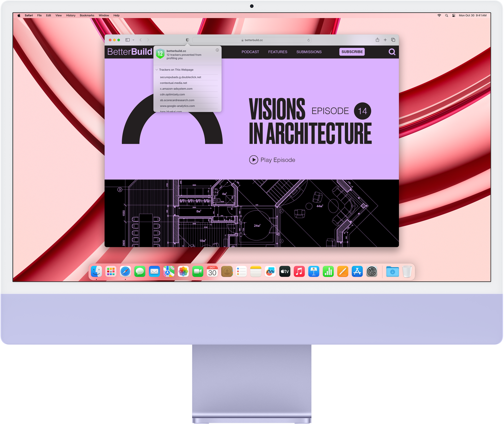This screenshot has width=504, height=424.
Task: Open FaceTime from the Dock
Action: coord(198,272)
